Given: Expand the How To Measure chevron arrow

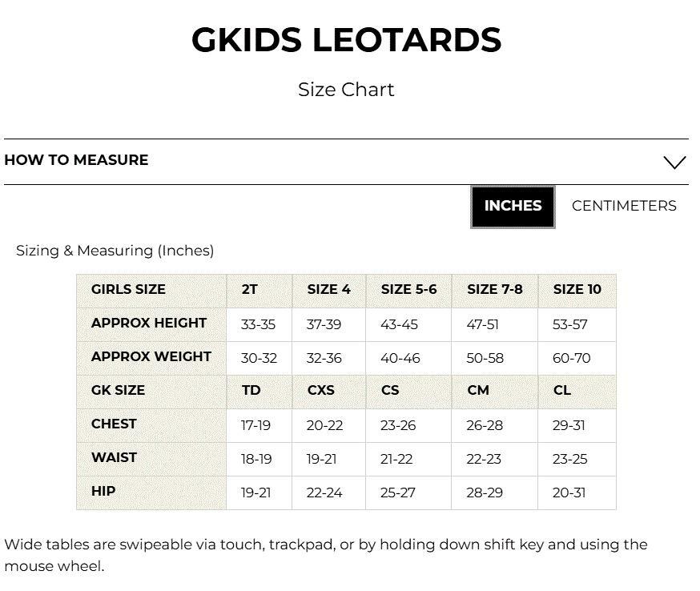Looking at the screenshot, I should click(674, 162).
